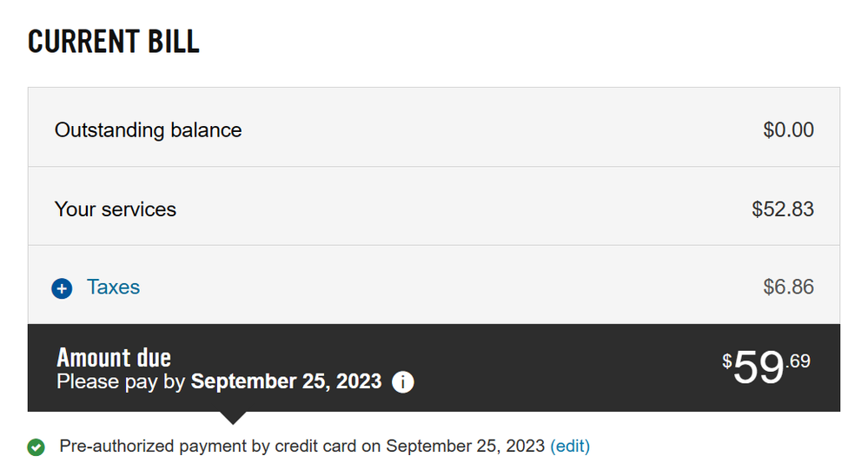
Task: Click the Please pay by text
Action: click(x=121, y=381)
